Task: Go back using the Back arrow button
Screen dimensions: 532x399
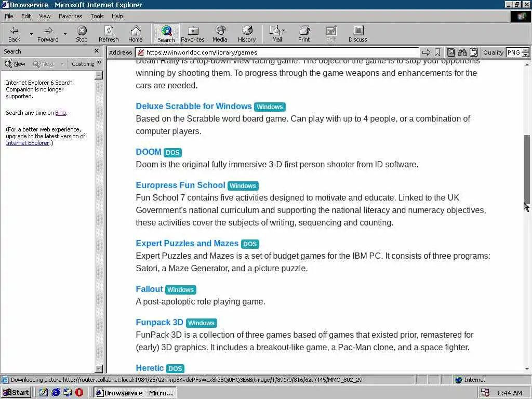Action: tap(14, 34)
